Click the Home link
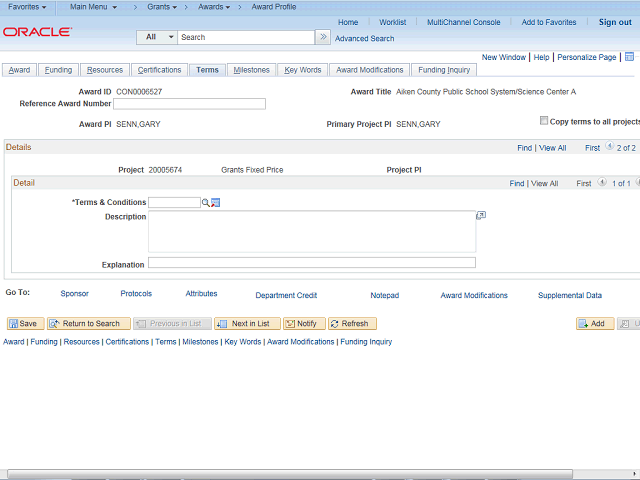The height and width of the screenshot is (480, 640). click(348, 22)
